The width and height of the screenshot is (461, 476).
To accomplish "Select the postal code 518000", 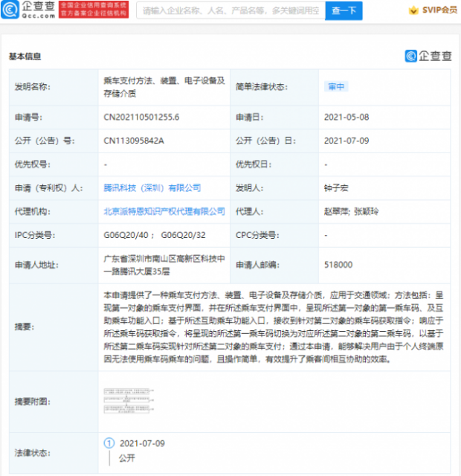I will (x=338, y=265).
